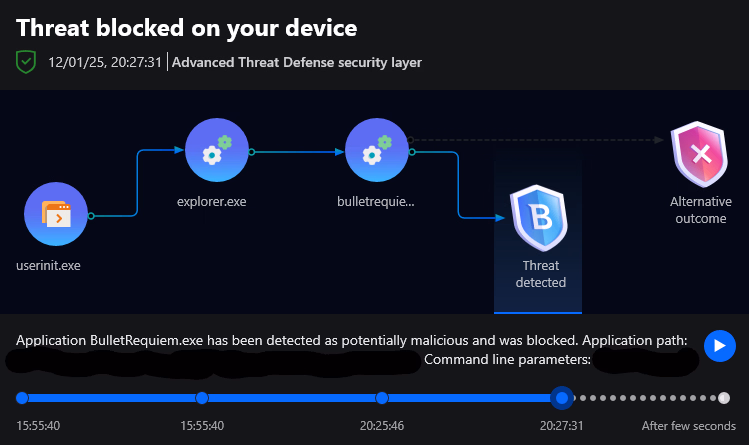749x445 pixels.
Task: Click the truncated bulletrequie... label
Action: pos(376,201)
